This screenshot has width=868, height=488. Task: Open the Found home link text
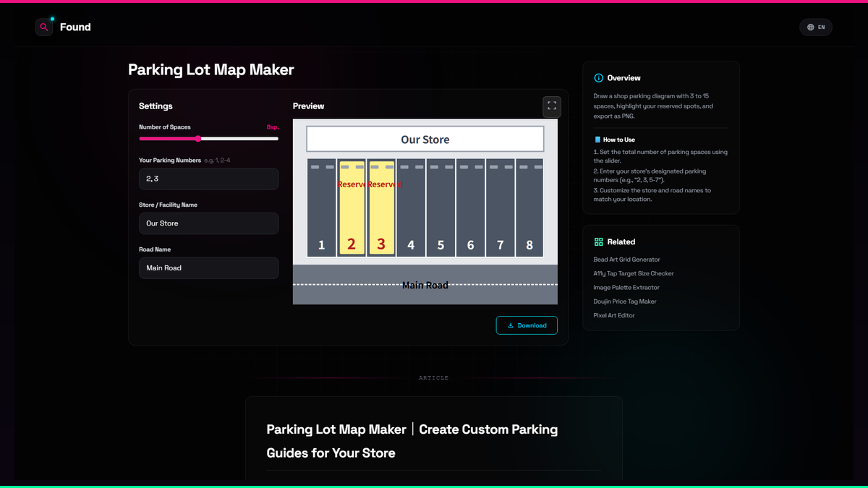click(x=75, y=27)
